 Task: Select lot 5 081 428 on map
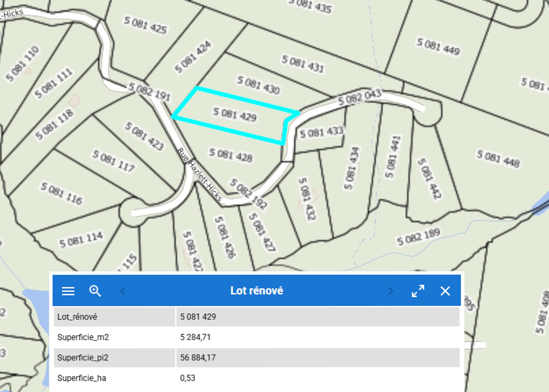[230, 155]
